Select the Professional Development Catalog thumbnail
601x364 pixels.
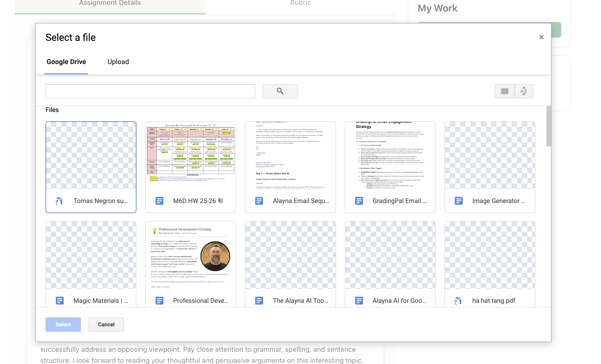point(191,256)
